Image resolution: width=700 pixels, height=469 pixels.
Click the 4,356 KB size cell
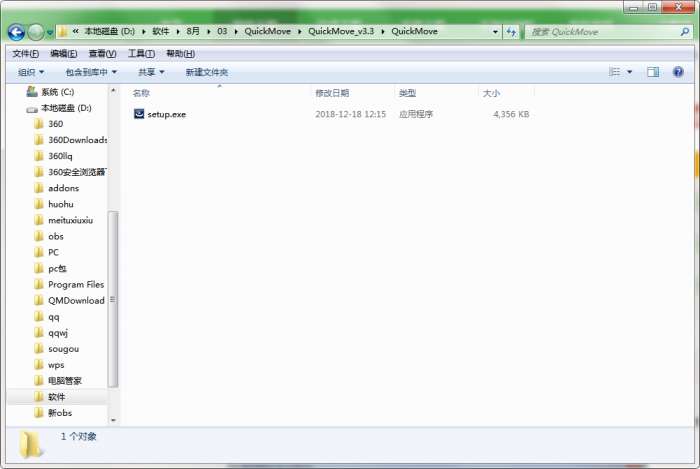(x=511, y=114)
